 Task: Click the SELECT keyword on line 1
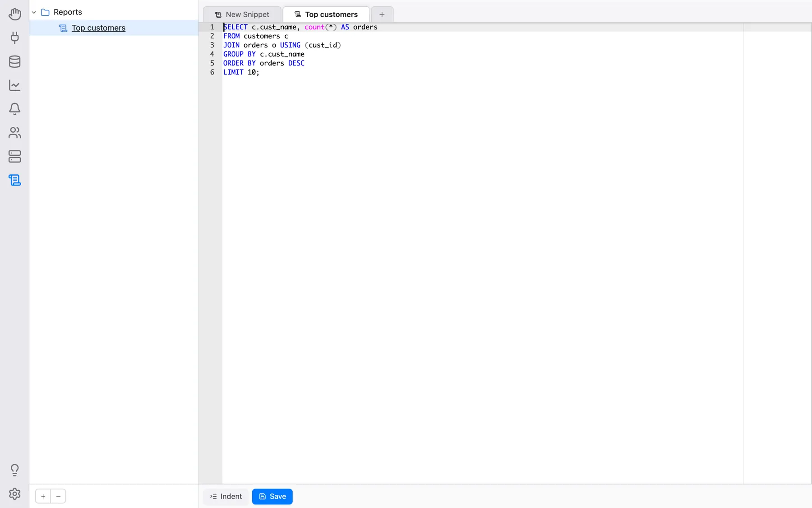coord(235,27)
